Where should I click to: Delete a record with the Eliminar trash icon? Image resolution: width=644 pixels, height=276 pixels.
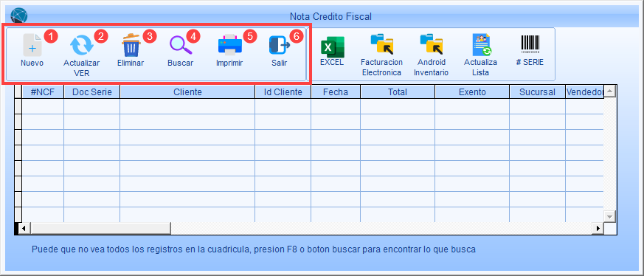pos(131,45)
